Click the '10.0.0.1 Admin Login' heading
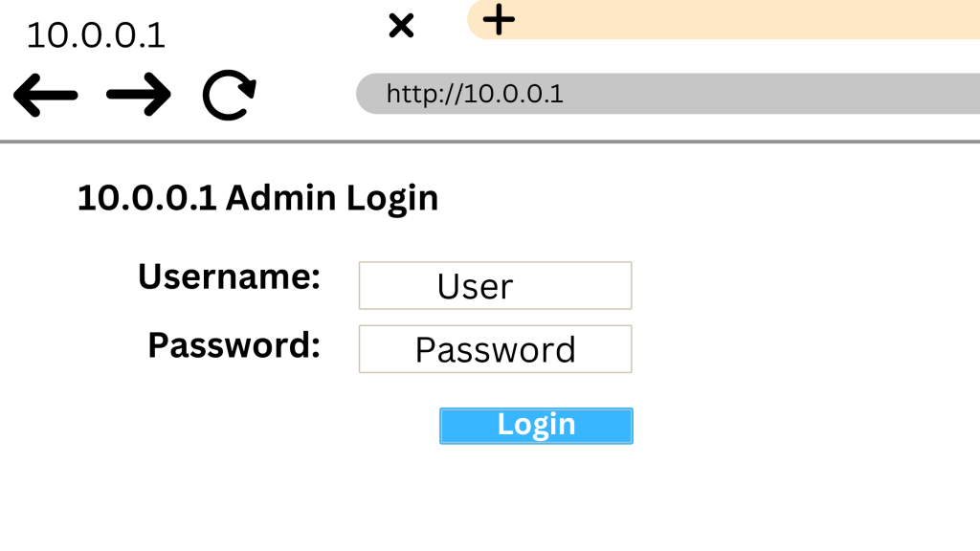 (x=257, y=198)
